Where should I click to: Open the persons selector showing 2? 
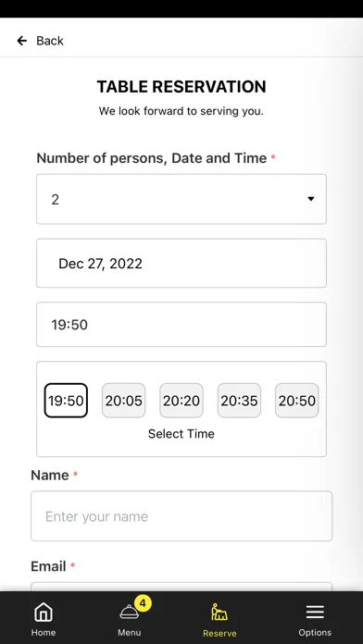pos(181,199)
